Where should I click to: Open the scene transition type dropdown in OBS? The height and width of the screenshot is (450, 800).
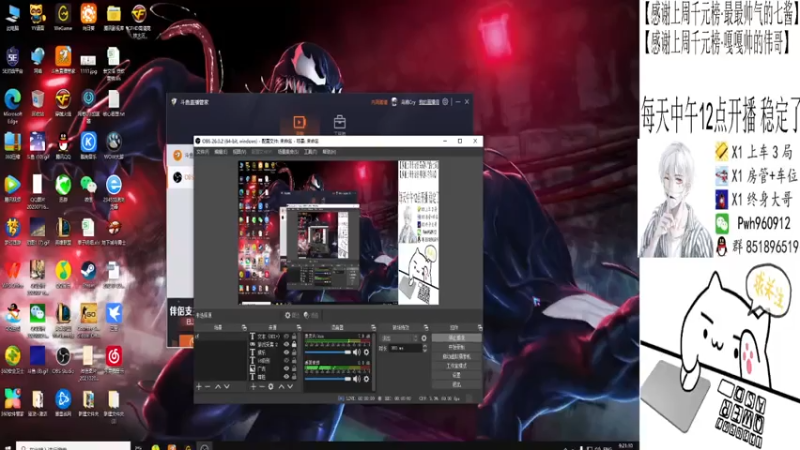[x=399, y=338]
